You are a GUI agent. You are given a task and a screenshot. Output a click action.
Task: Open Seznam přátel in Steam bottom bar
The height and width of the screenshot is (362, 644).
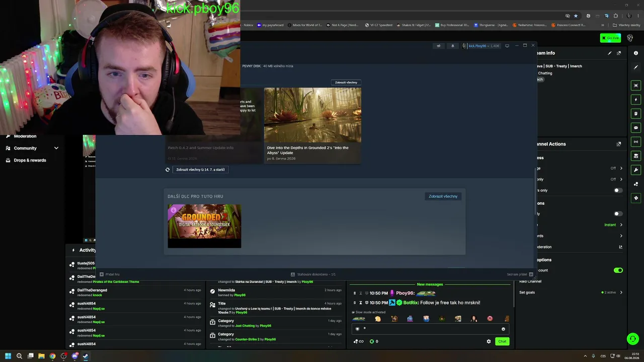[520, 275]
